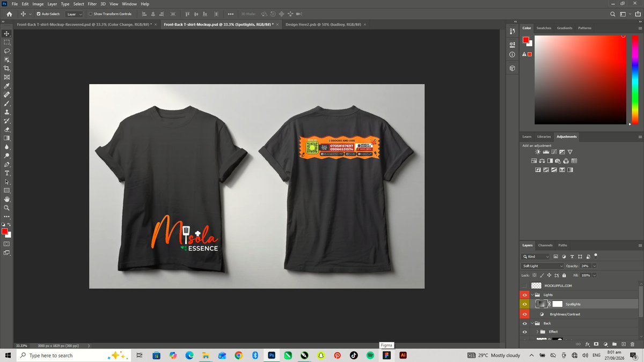
Task: Open layer style fx menu
Action: tap(588, 344)
